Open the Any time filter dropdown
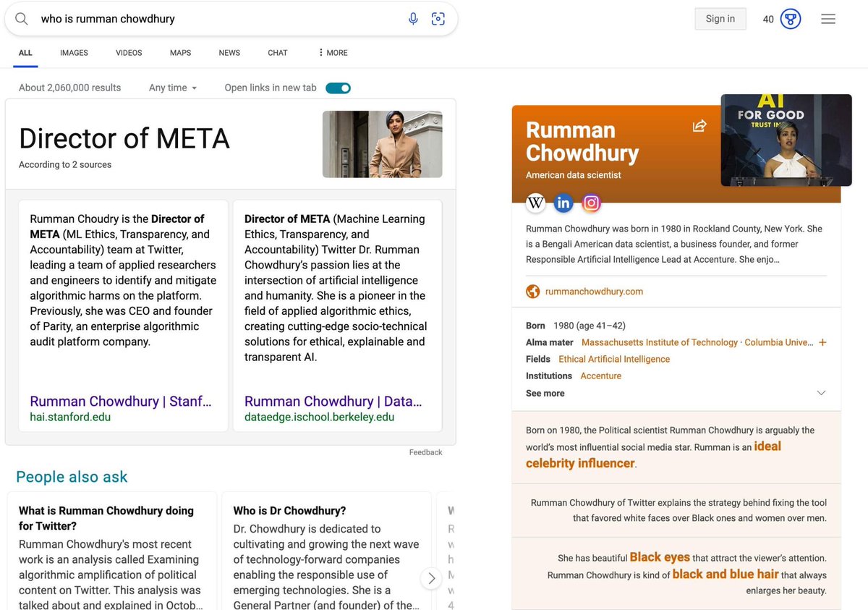Screen dimensions: 868x610 click(173, 88)
